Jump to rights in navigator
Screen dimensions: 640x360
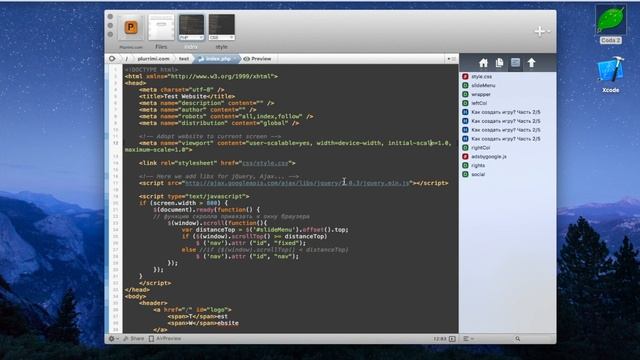(x=478, y=165)
